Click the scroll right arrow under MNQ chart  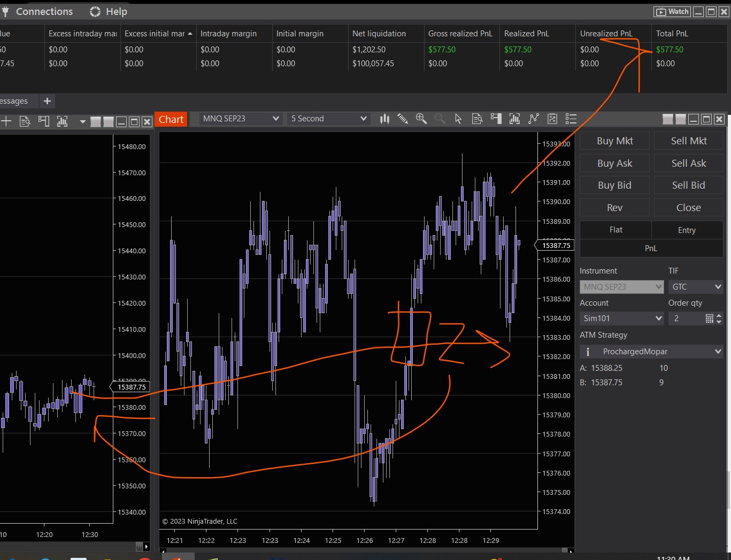click(571, 551)
